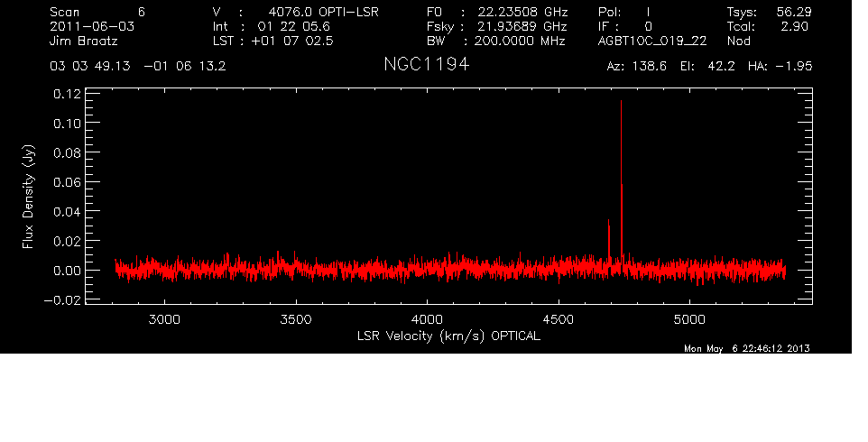Click the NGC1194 source title
The image size is (868, 442).
pyautogui.click(x=426, y=65)
